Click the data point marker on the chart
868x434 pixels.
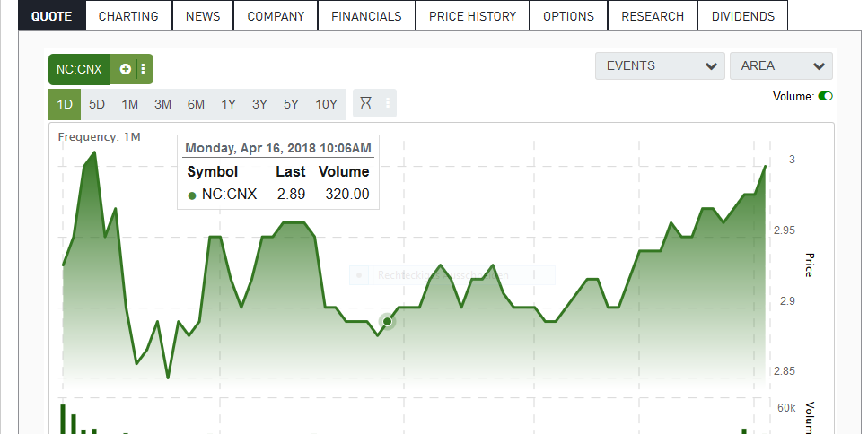[387, 321]
